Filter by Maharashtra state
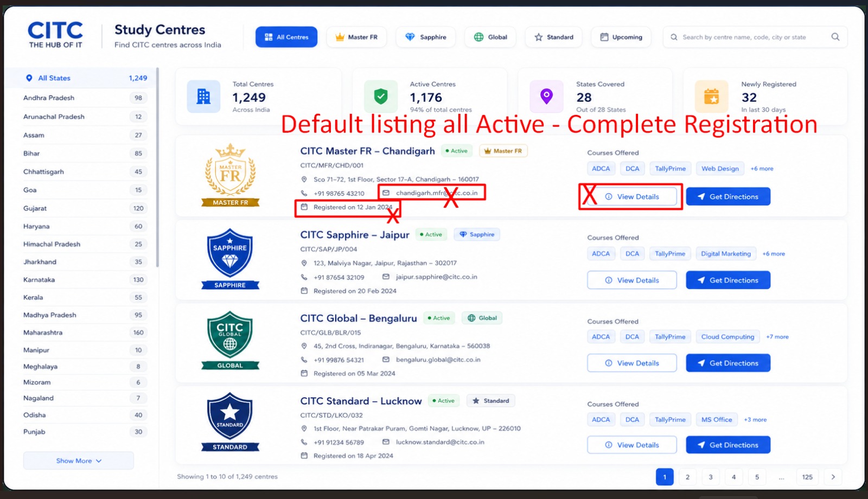Viewport: 868px width, 499px height. tap(85, 332)
